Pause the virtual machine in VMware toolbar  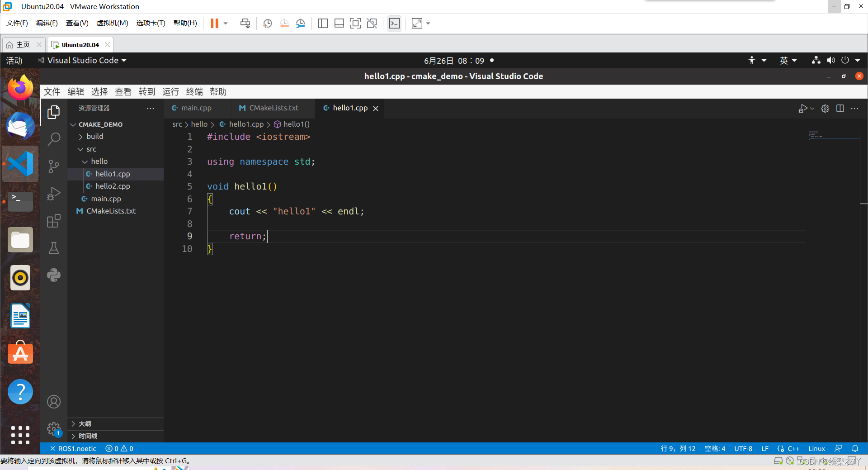tap(214, 24)
